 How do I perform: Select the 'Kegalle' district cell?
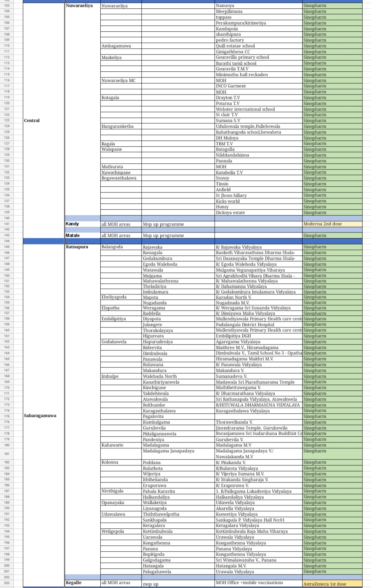coord(82,583)
